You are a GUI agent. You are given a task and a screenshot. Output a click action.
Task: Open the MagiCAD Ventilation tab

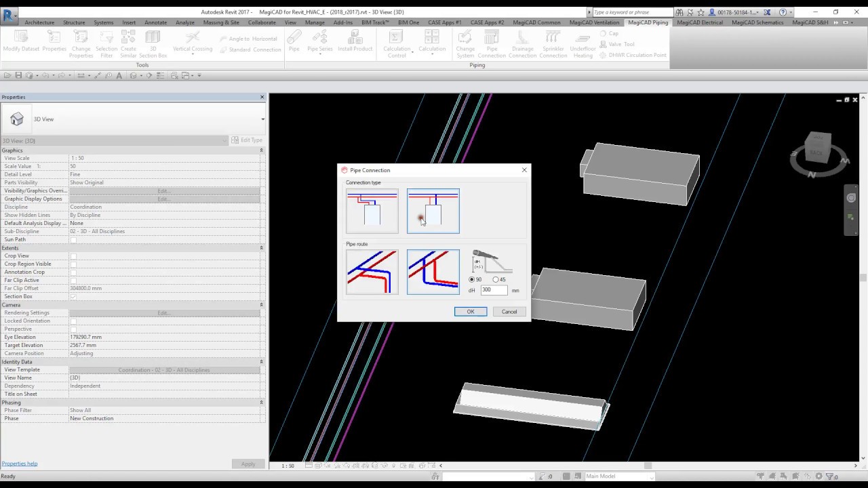click(x=594, y=22)
